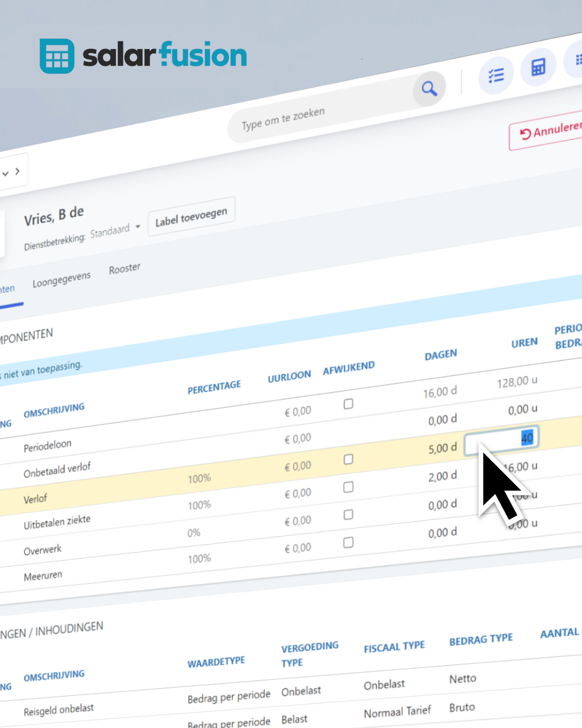Select employee name 'Vries, B de'

click(54, 216)
